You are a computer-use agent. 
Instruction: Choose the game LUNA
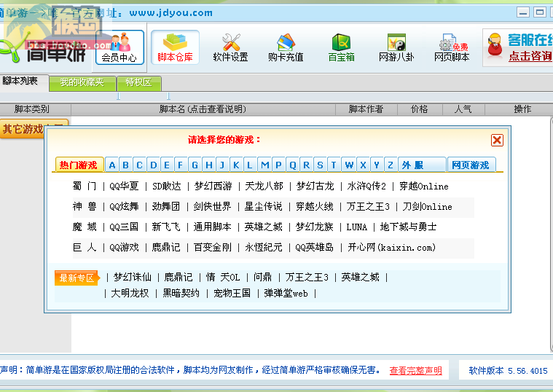click(x=357, y=227)
